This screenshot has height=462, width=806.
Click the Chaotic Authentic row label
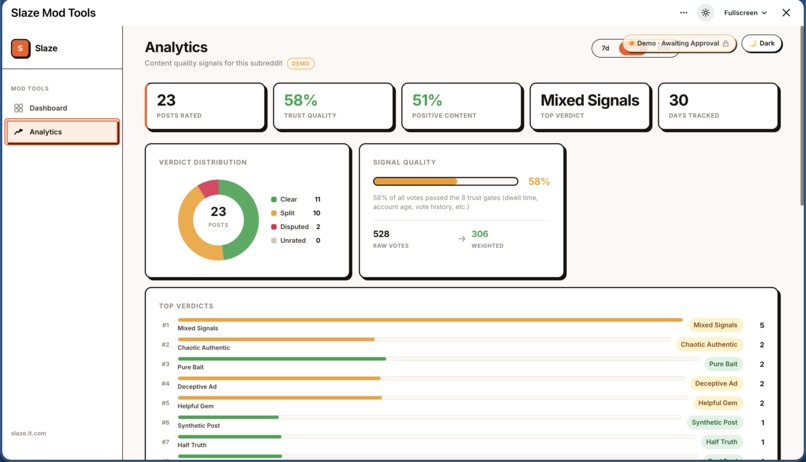(x=204, y=347)
